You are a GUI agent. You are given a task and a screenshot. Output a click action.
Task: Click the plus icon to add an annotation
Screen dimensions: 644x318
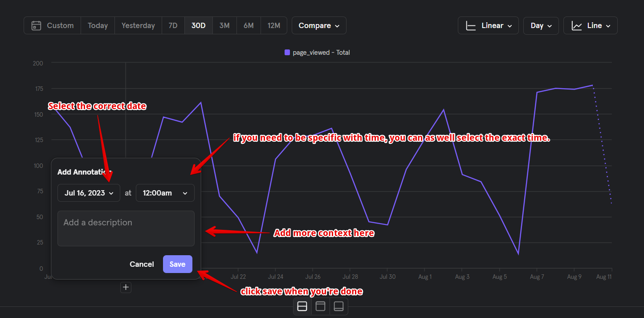point(126,287)
